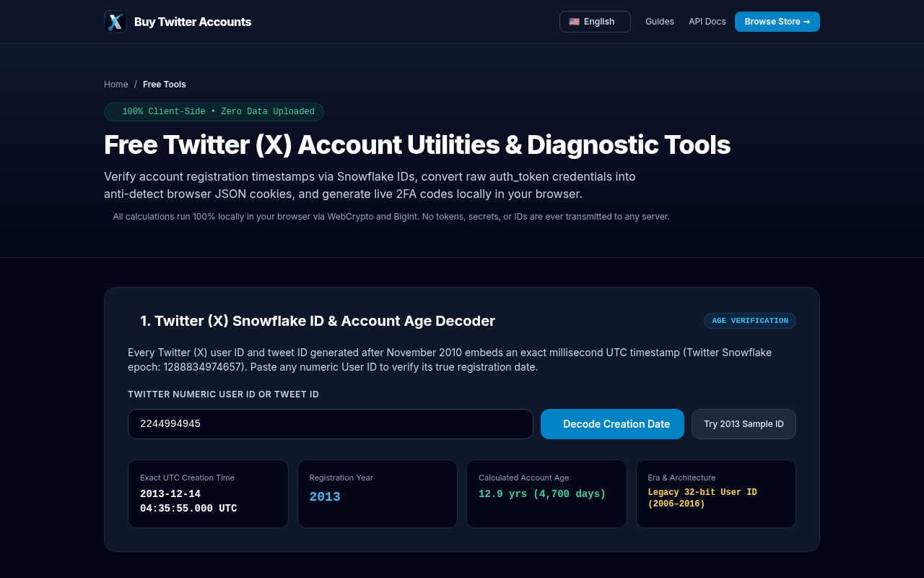Click Try 2013 Sample ID button
Screen dimensions: 924x578
(744, 424)
